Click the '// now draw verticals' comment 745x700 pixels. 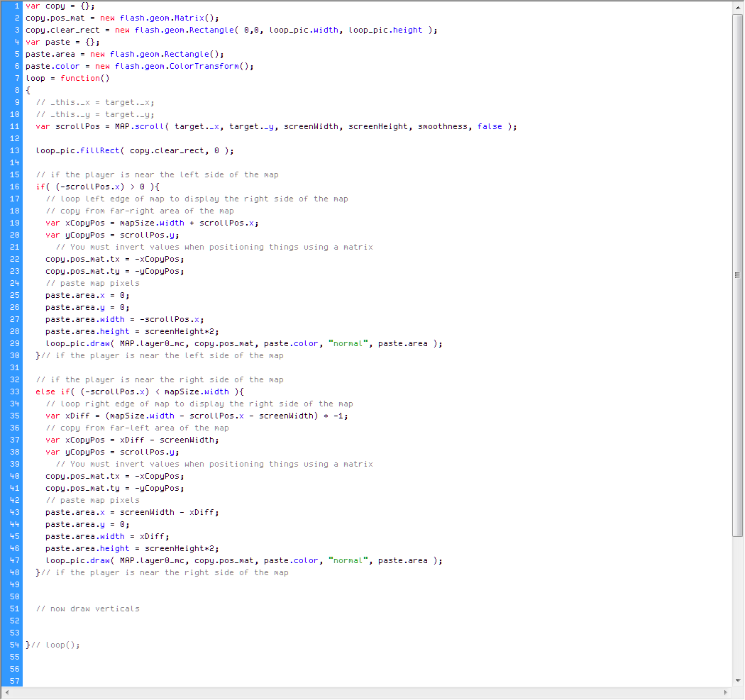[x=88, y=609]
